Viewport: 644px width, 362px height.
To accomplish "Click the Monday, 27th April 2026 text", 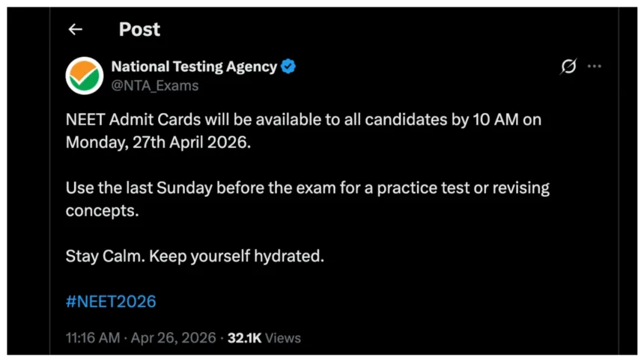I will point(157,141).
